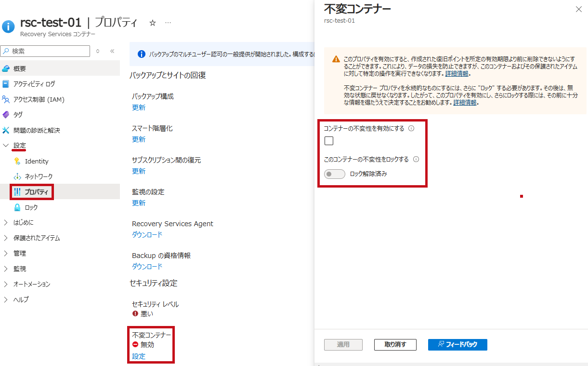The width and height of the screenshot is (588, 366).
Task: Click the sidebar collapse double-chevron icon
Action: (x=112, y=51)
